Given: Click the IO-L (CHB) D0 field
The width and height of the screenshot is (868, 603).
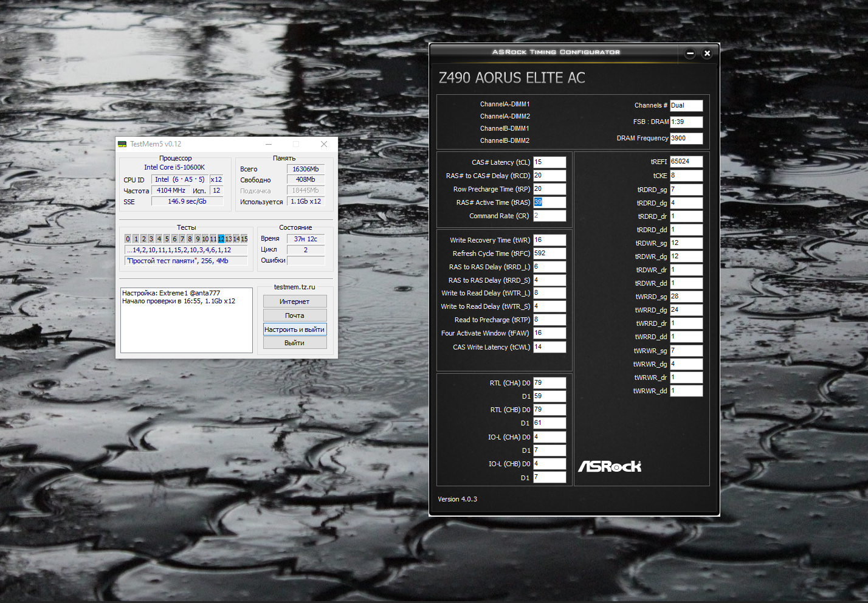Looking at the screenshot, I should coord(549,464).
